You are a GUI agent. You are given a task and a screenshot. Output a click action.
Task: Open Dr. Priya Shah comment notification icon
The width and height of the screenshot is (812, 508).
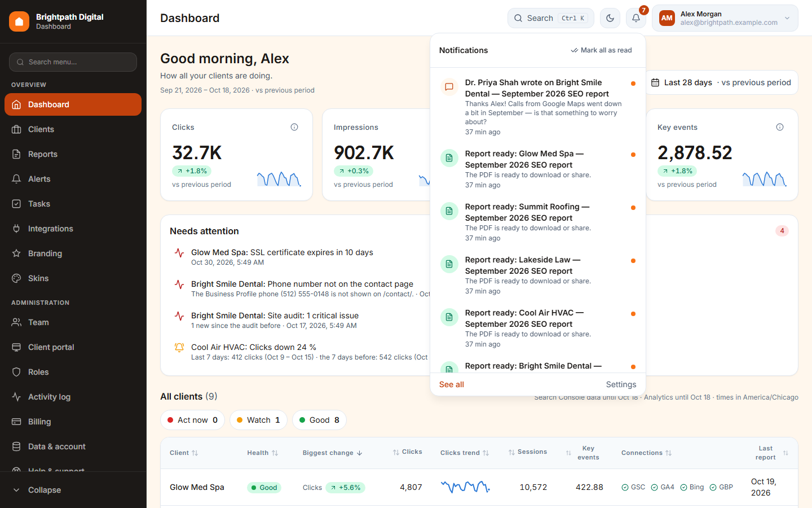click(449, 87)
